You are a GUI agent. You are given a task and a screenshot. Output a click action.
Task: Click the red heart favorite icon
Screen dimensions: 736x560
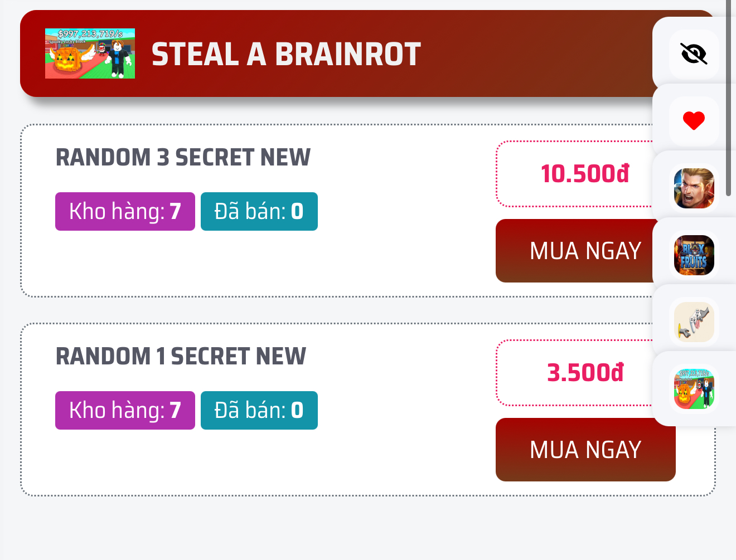[x=694, y=121]
